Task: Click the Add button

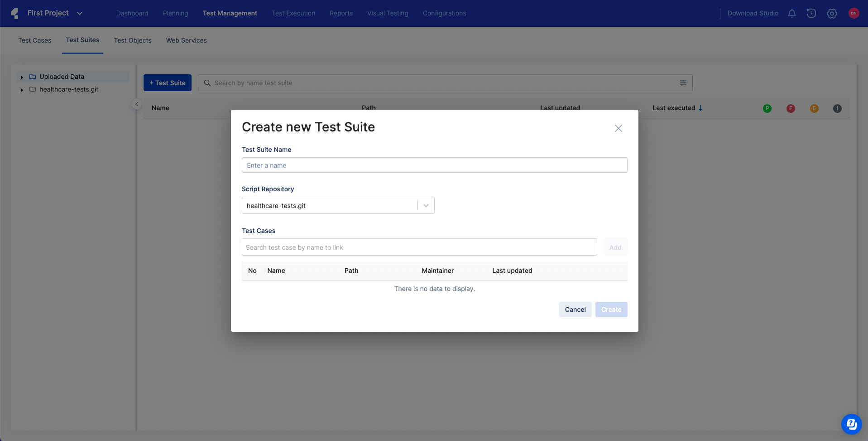Action: pos(615,247)
